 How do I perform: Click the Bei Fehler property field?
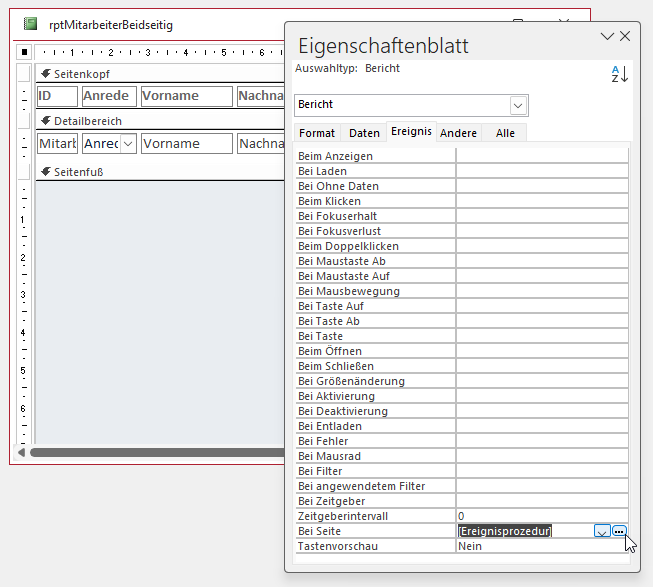(x=542, y=441)
